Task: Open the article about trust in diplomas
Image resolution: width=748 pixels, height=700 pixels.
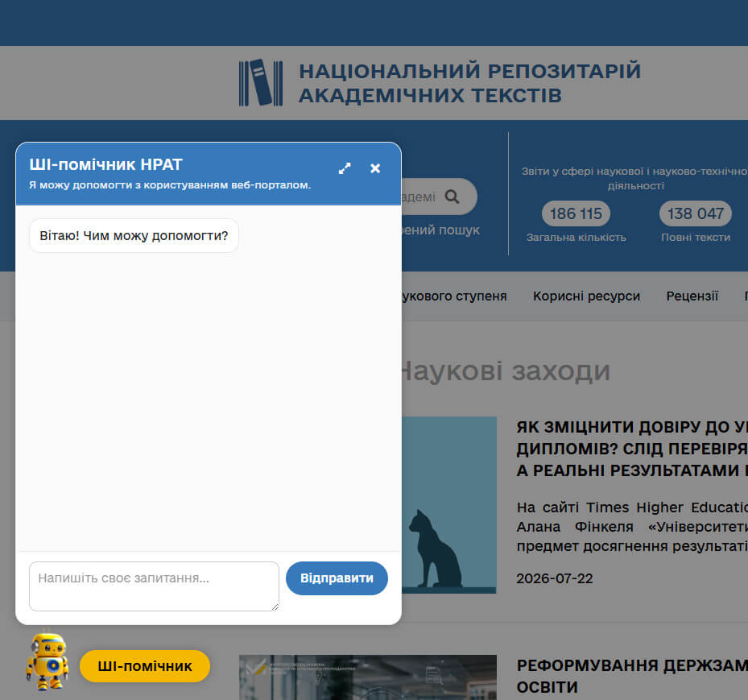Action: [632, 449]
